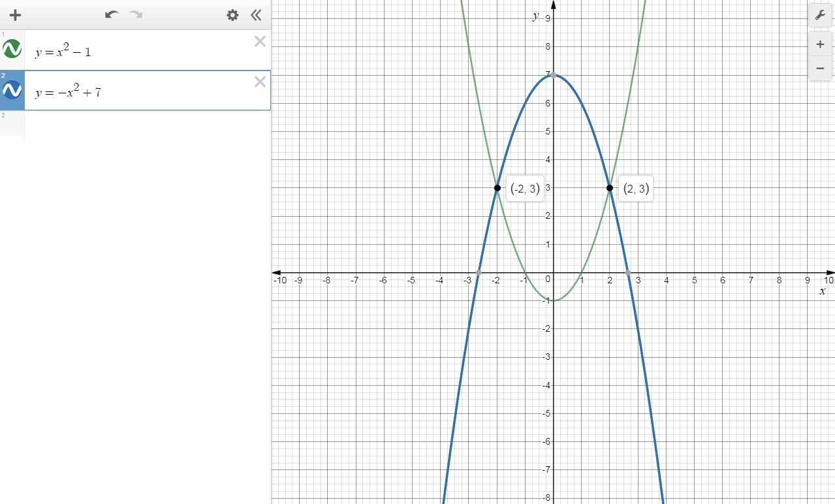Screen dimensions: 835x504
Task: Toggle visibility of y = −x² + 7 graph
Action: pyautogui.click(x=12, y=90)
